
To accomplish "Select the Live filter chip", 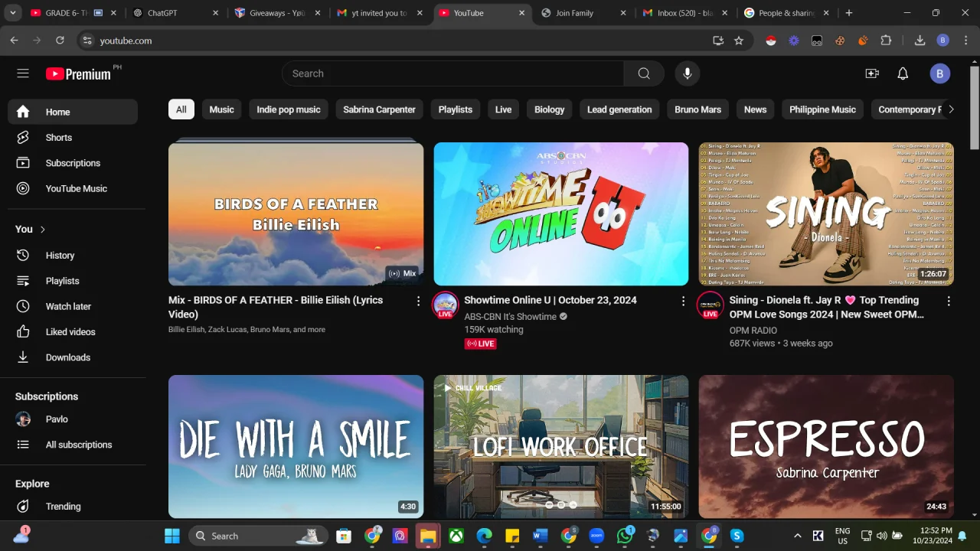I will coord(503,109).
